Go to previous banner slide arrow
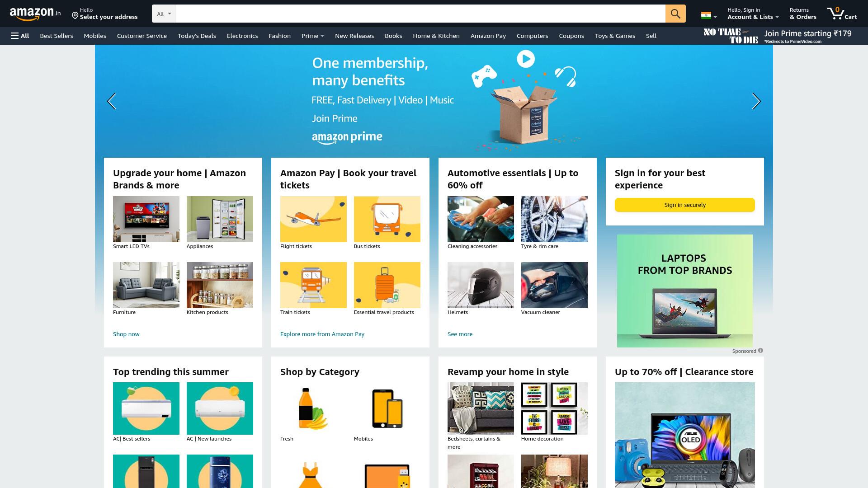Screen dimensions: 868x488 (112, 101)
